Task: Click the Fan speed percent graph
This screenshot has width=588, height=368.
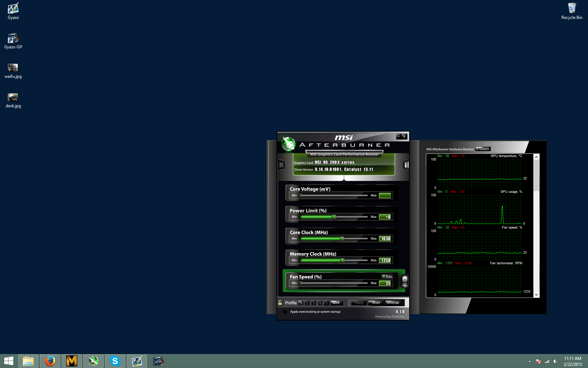Action: [479, 245]
